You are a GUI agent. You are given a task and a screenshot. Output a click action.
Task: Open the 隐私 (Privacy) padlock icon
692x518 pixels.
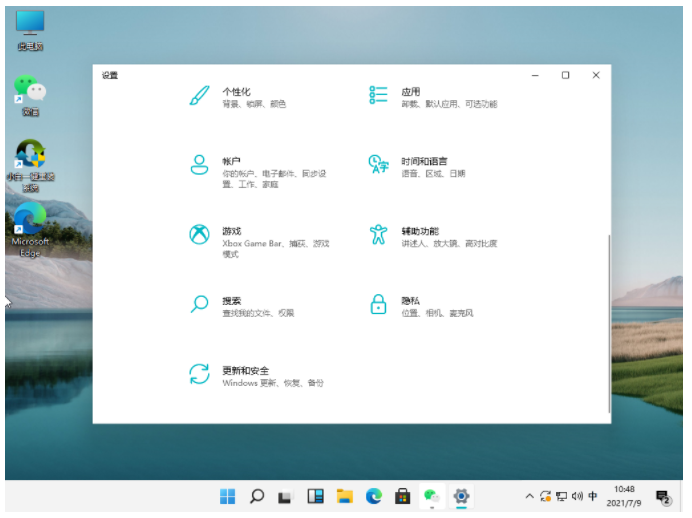pos(378,304)
